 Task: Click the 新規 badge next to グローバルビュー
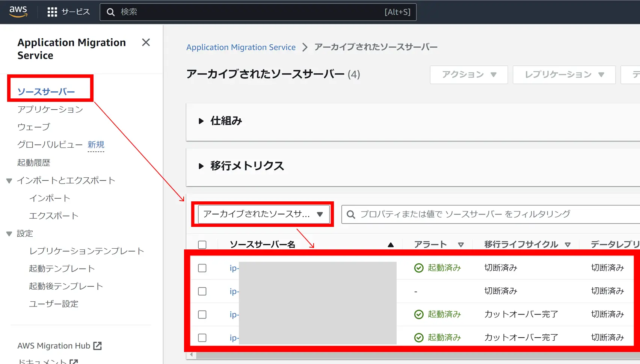pyautogui.click(x=96, y=145)
